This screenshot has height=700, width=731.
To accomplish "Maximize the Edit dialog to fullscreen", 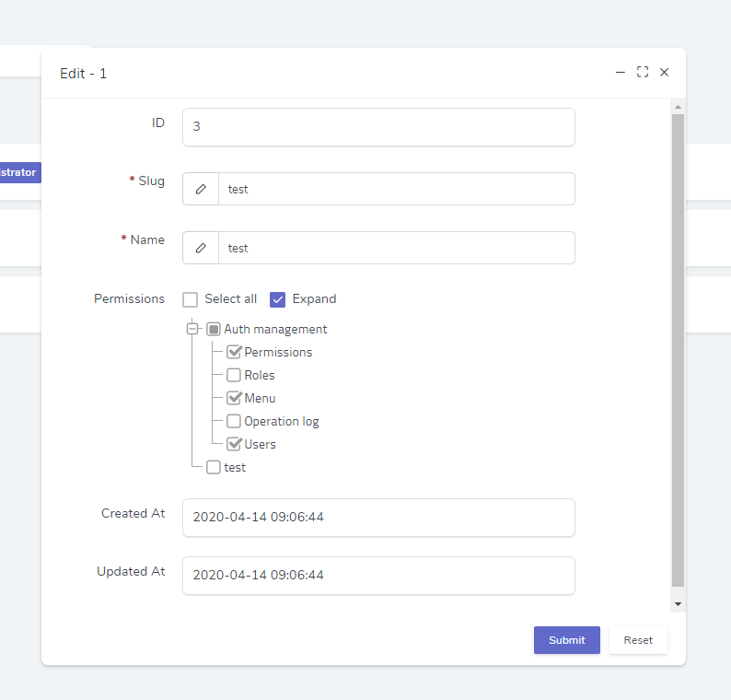I will (643, 73).
